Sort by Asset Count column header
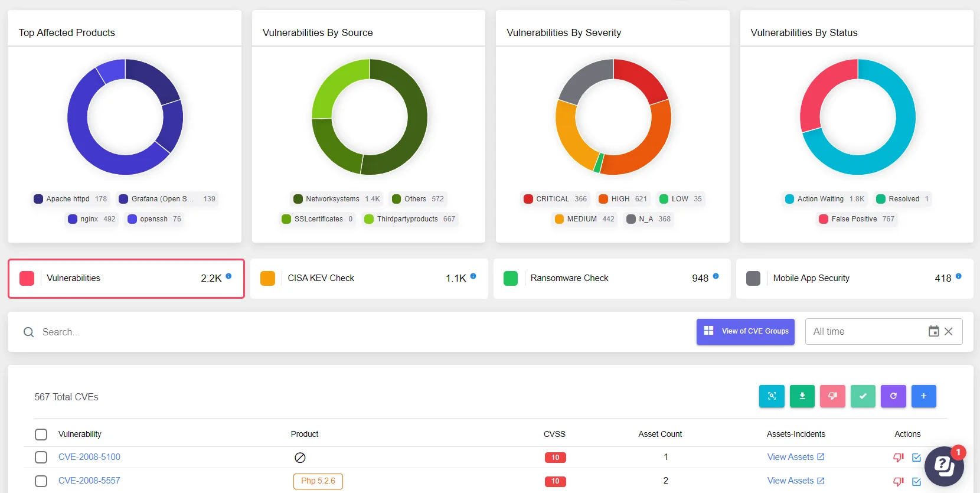The image size is (980, 493). pyautogui.click(x=660, y=434)
